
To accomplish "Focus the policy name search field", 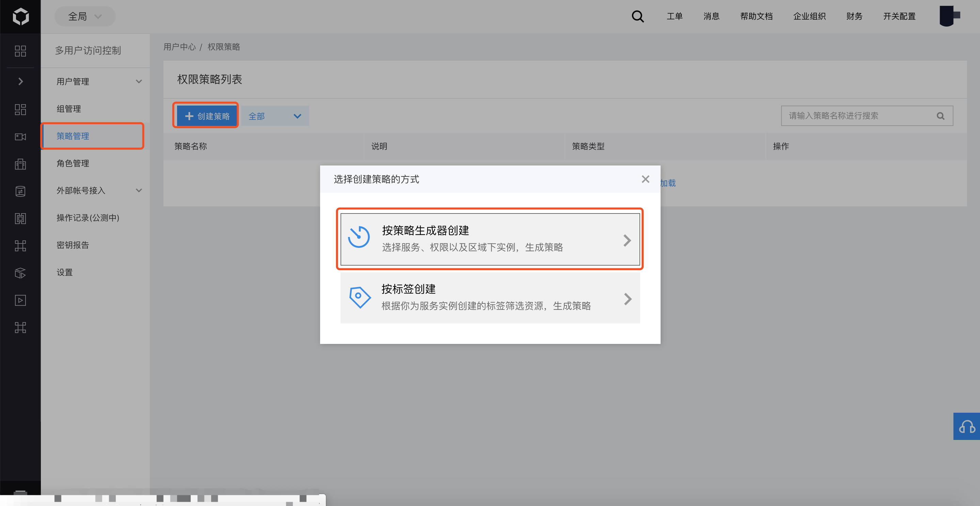I will (867, 116).
